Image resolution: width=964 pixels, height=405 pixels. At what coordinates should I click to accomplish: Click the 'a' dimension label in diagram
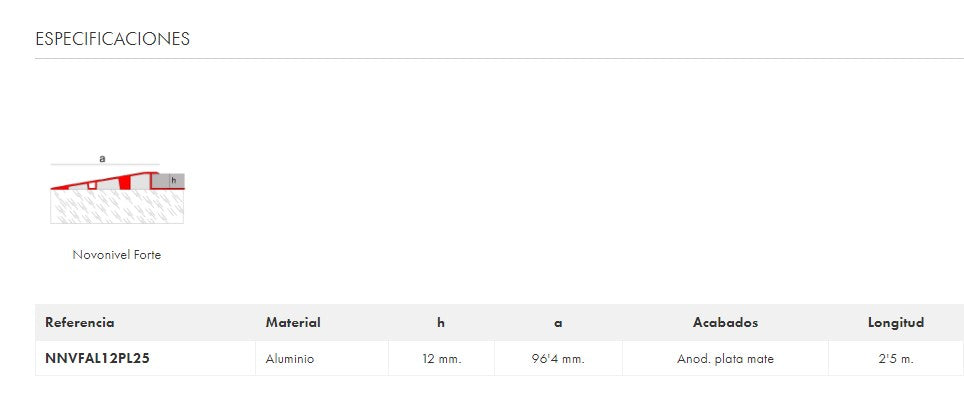pyautogui.click(x=102, y=158)
